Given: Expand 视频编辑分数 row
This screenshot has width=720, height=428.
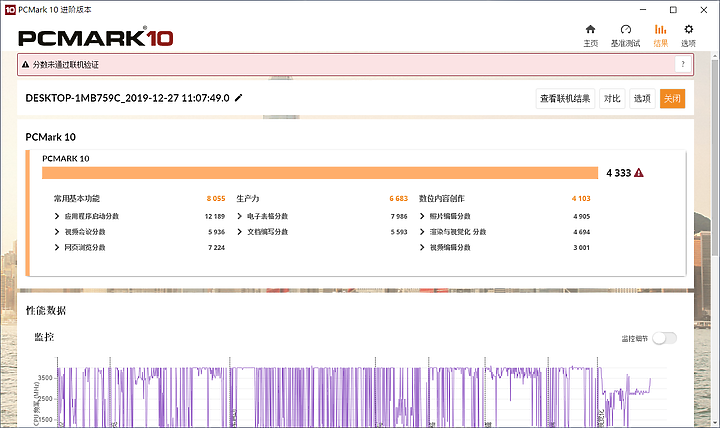Looking at the screenshot, I should tap(422, 247).
